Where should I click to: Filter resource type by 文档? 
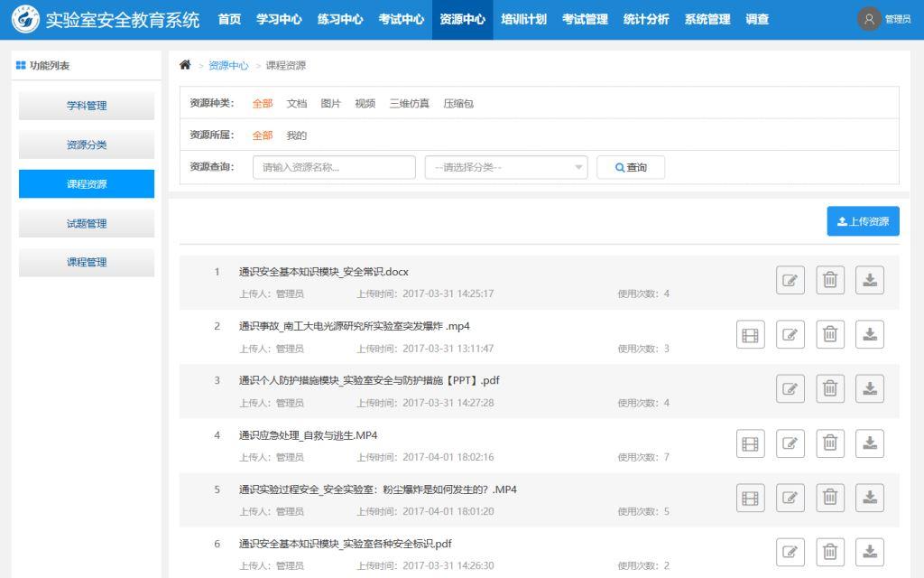coord(297,104)
